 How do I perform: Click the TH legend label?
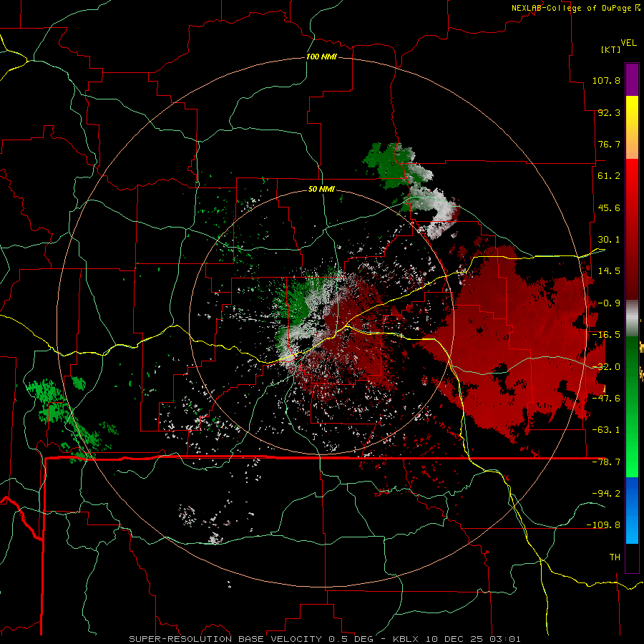point(615,557)
